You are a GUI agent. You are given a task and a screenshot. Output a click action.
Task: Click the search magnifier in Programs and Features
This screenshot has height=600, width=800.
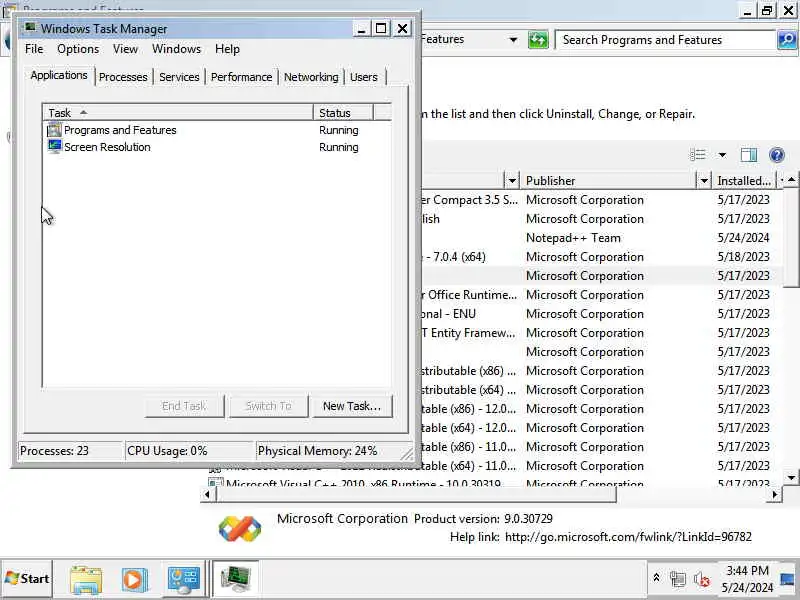(786, 39)
